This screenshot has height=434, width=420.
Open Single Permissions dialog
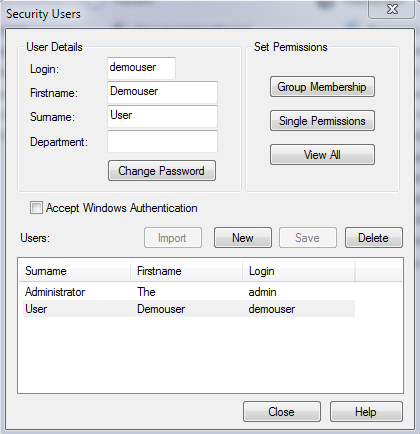[322, 121]
